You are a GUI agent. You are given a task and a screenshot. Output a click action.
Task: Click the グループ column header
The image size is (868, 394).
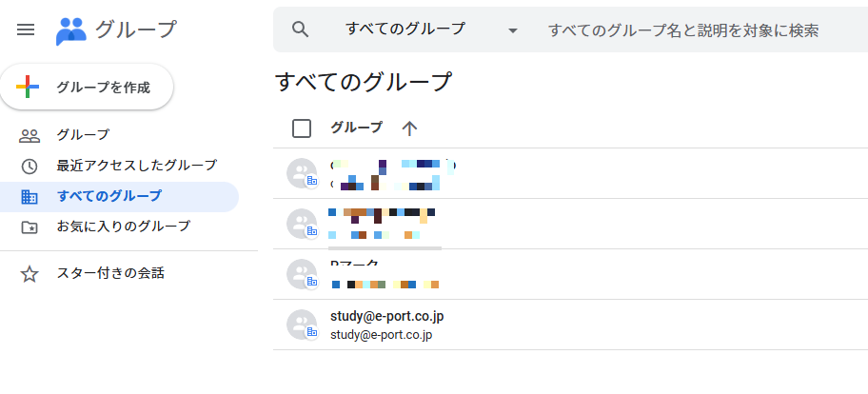[x=356, y=128]
